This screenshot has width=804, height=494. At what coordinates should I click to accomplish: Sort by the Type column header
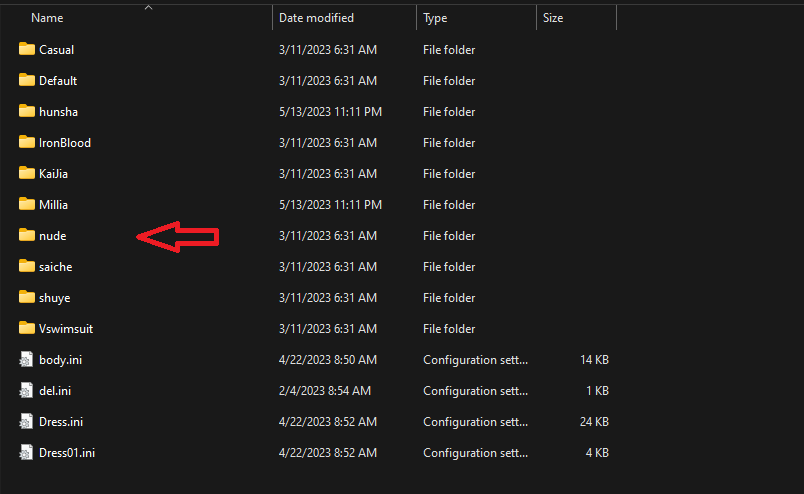pyautogui.click(x=435, y=18)
